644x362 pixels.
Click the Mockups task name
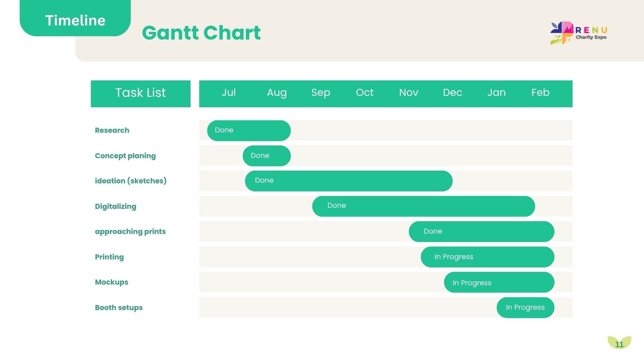(x=112, y=282)
